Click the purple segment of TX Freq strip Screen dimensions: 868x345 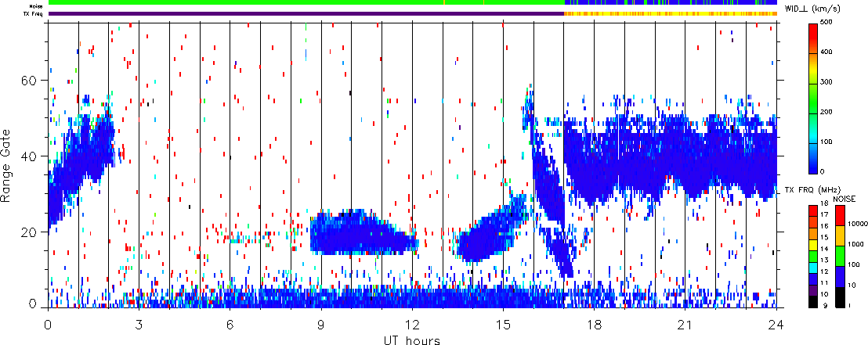click(306, 13)
